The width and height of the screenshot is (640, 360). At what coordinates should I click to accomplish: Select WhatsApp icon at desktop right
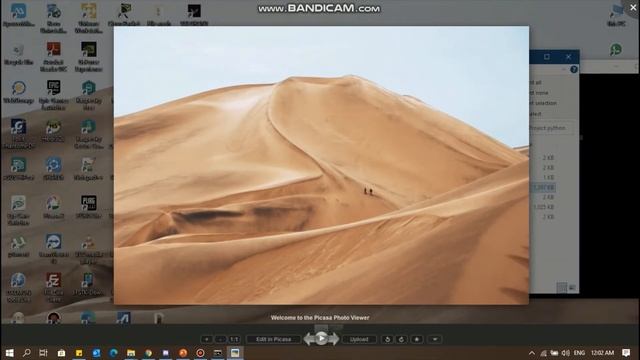coord(616,50)
